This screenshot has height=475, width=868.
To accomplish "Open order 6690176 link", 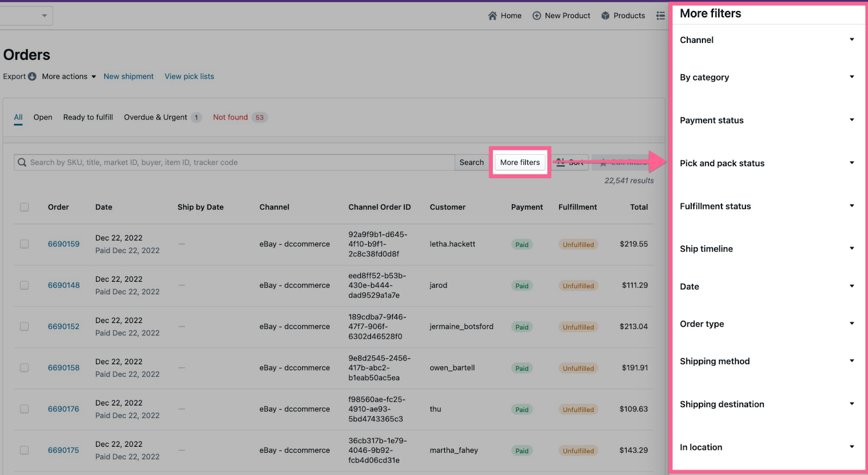I will (x=63, y=409).
